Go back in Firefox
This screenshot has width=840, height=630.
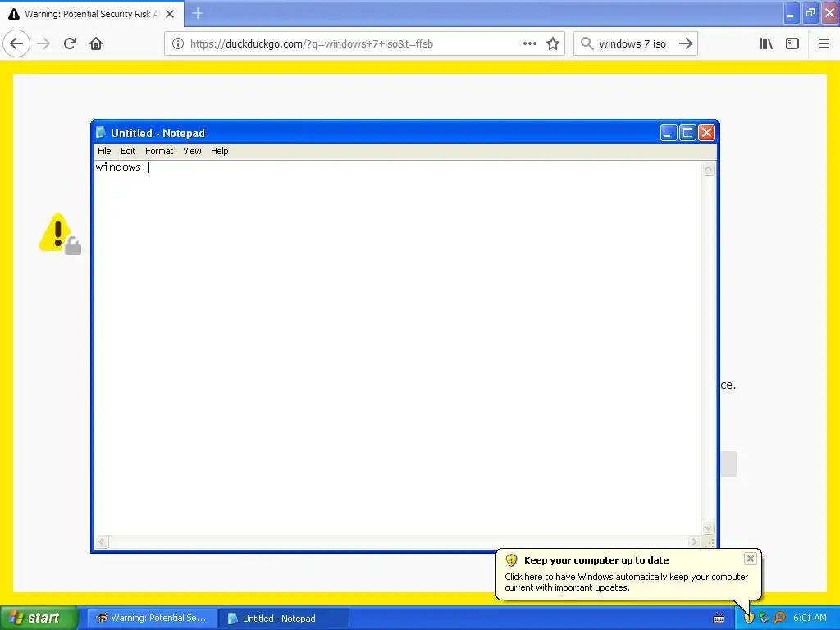pos(16,43)
